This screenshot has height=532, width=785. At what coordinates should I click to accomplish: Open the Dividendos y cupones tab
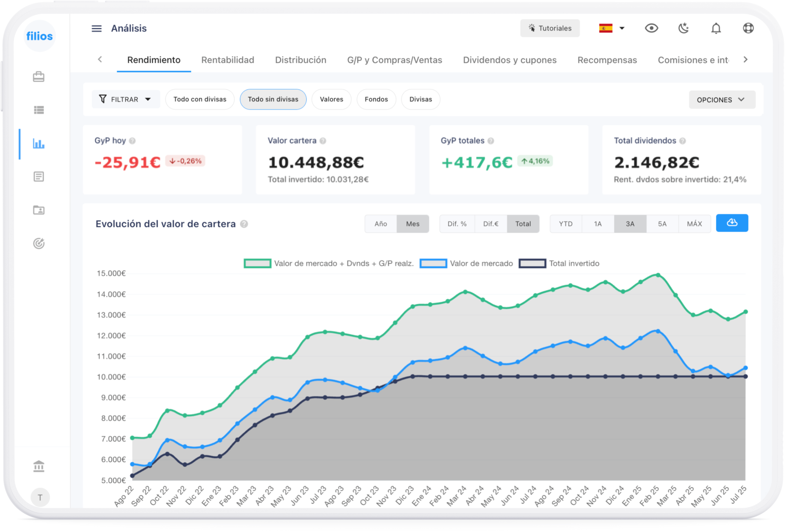pos(509,60)
